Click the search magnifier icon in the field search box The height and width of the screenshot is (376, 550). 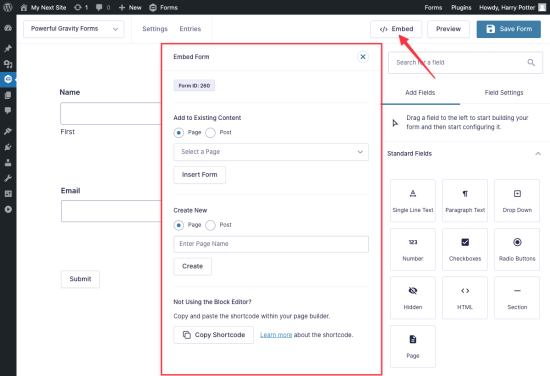coord(531,62)
